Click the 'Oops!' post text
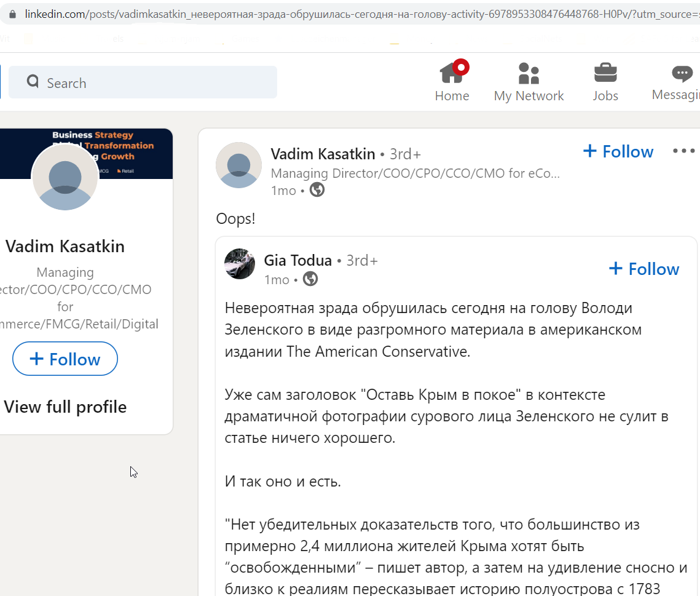Screen dimensions: 700x596 coord(236,218)
